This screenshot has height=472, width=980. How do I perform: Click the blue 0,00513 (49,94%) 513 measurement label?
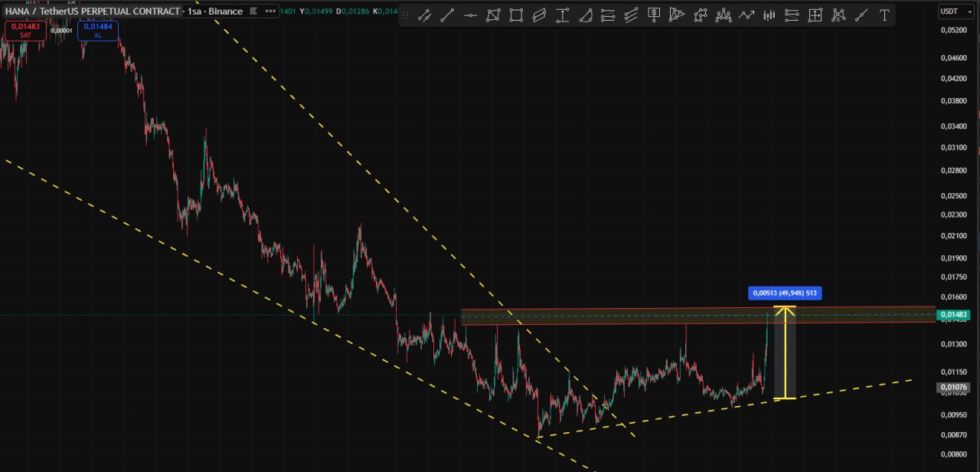pyautogui.click(x=785, y=293)
